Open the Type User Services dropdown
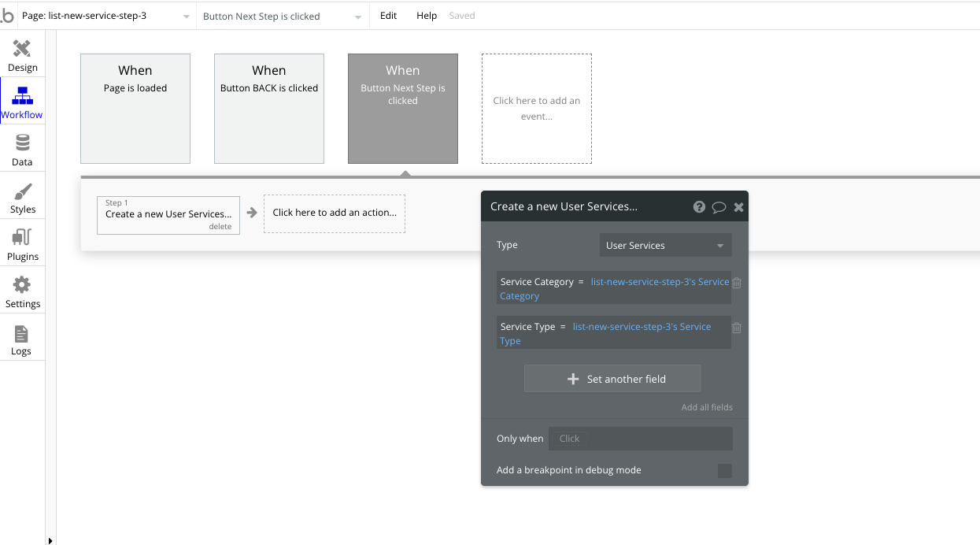The height and width of the screenshot is (545, 980). click(665, 246)
